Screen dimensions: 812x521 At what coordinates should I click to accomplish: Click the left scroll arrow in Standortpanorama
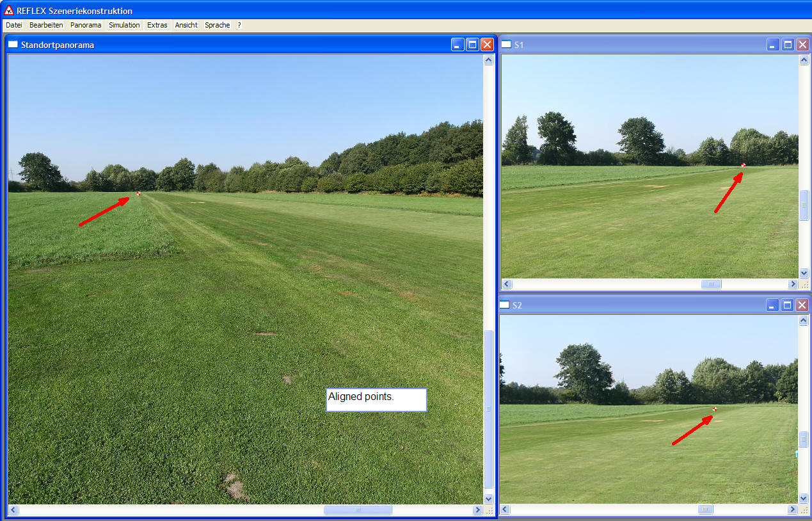click(x=13, y=510)
